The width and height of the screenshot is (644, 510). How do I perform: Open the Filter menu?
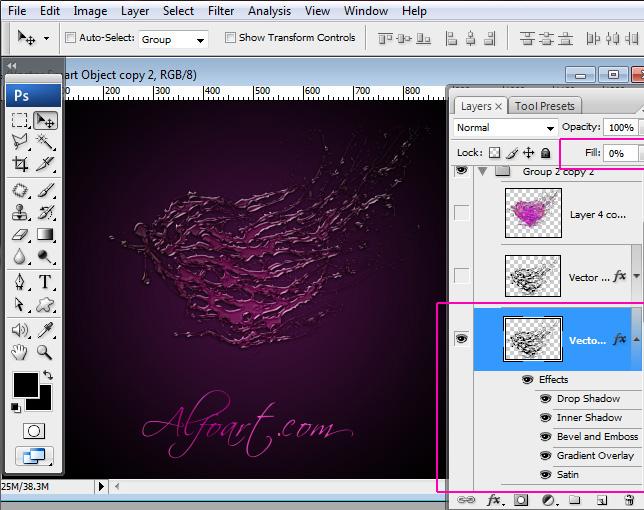pyautogui.click(x=221, y=11)
